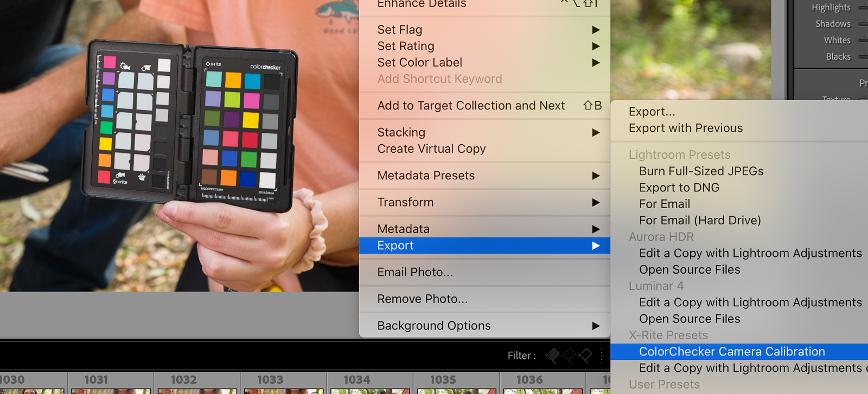Select Remove Photo... from context menu

pos(422,299)
